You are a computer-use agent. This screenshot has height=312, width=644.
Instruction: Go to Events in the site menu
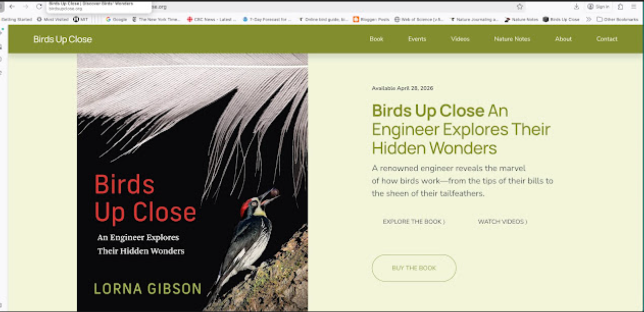[417, 39]
